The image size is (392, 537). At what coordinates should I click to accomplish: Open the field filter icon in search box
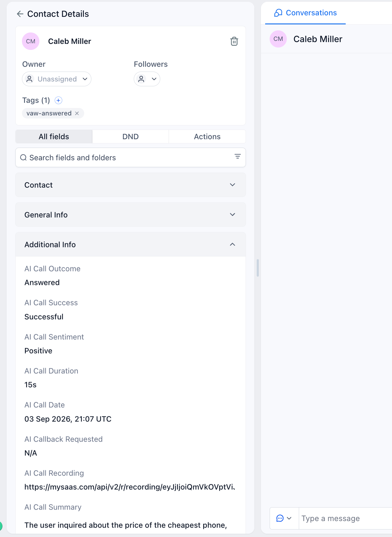point(237,156)
